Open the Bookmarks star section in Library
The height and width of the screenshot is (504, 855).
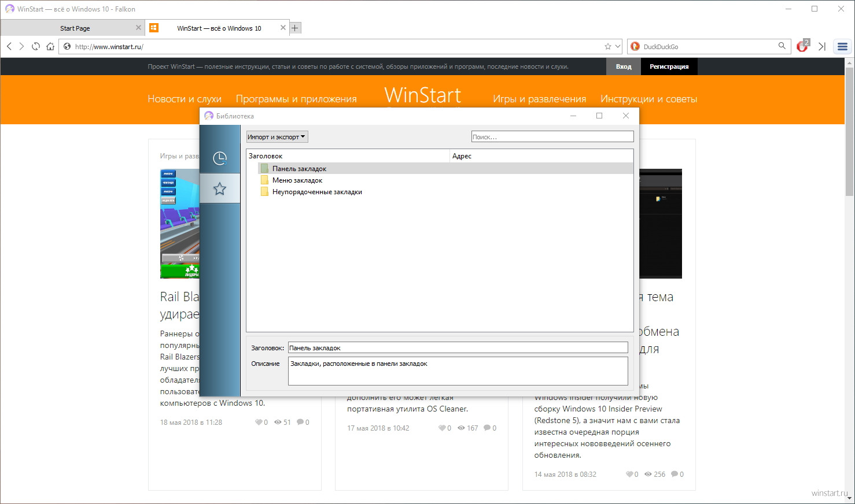click(220, 188)
